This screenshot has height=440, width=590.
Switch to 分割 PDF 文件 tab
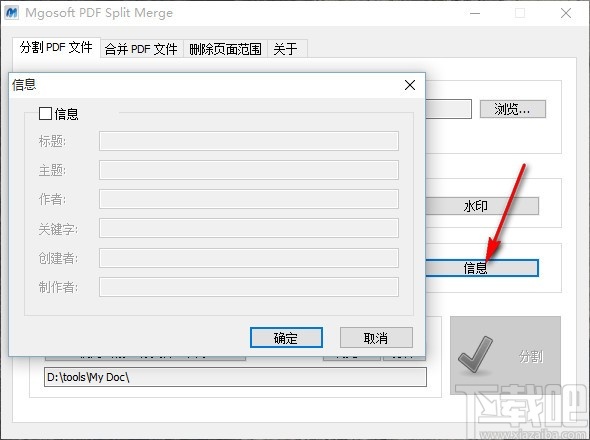(56, 47)
